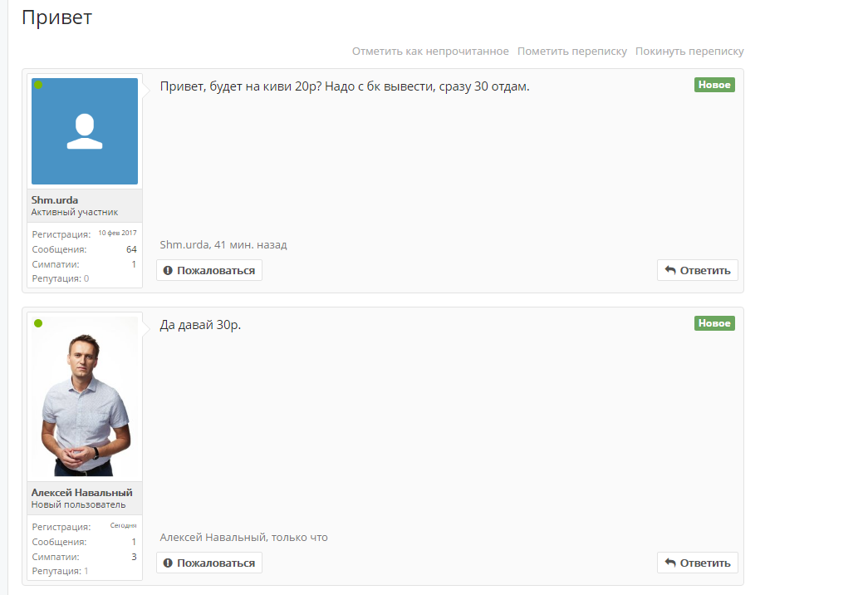Choose "Покинуть переписку"

[689, 51]
